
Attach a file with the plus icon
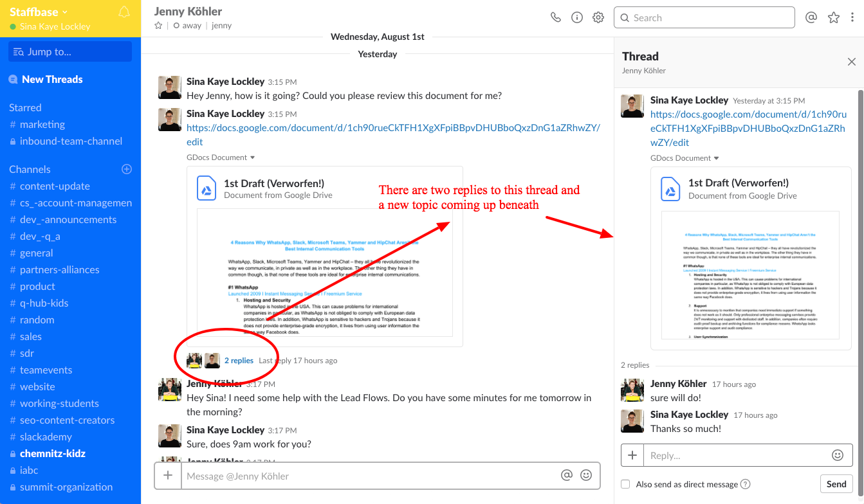(x=167, y=475)
